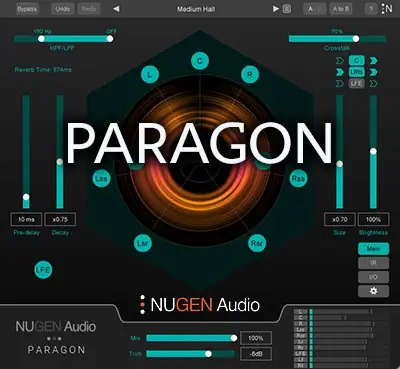Select the Lss side channel node
400x369 pixels.
tap(101, 178)
